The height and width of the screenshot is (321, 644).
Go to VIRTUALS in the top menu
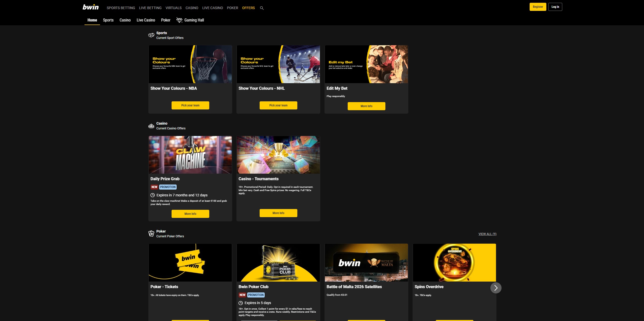tap(174, 8)
